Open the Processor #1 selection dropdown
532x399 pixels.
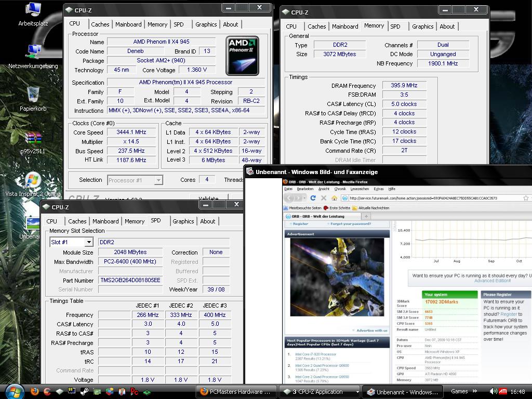(x=158, y=180)
